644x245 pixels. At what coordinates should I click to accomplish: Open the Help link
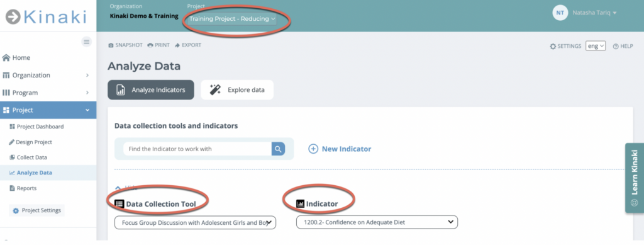[x=623, y=47]
